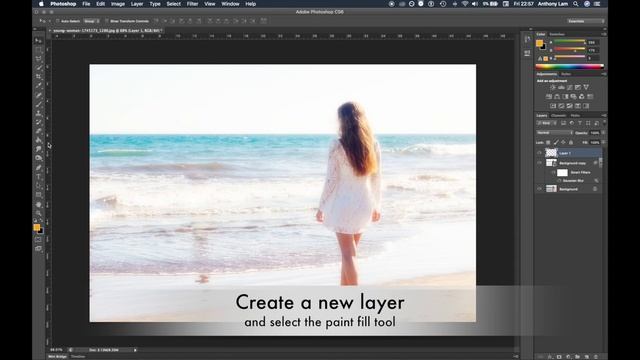Select the Crop tool

pos(38,77)
